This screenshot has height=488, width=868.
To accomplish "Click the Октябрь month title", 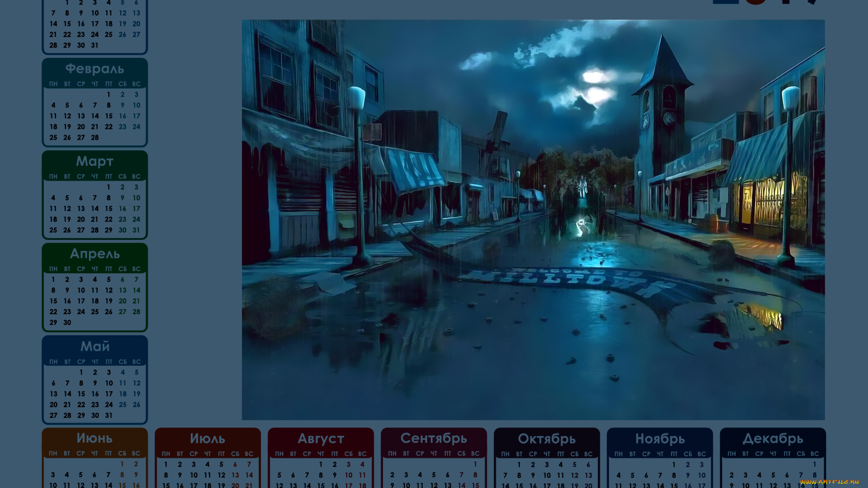I will click(547, 439).
